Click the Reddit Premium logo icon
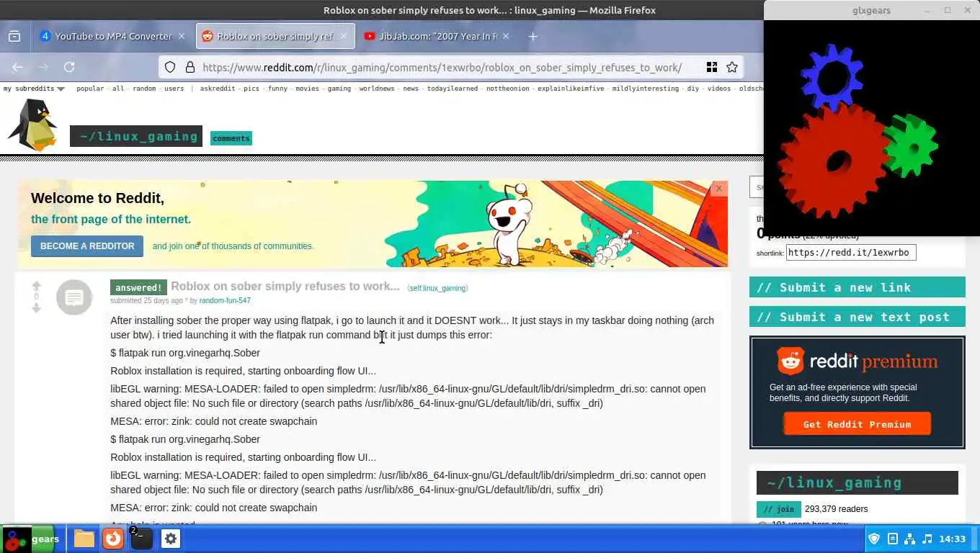Image resolution: width=980 pixels, height=553 pixels. tap(790, 361)
